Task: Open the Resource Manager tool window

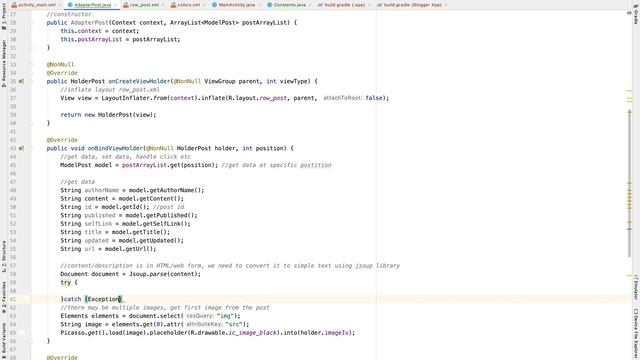Action: [x=4, y=63]
